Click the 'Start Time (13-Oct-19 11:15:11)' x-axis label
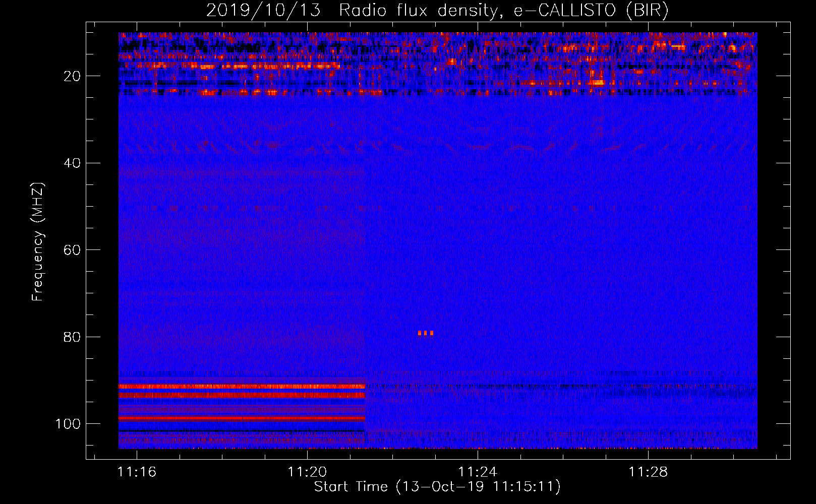The image size is (816, 504). 437,487
